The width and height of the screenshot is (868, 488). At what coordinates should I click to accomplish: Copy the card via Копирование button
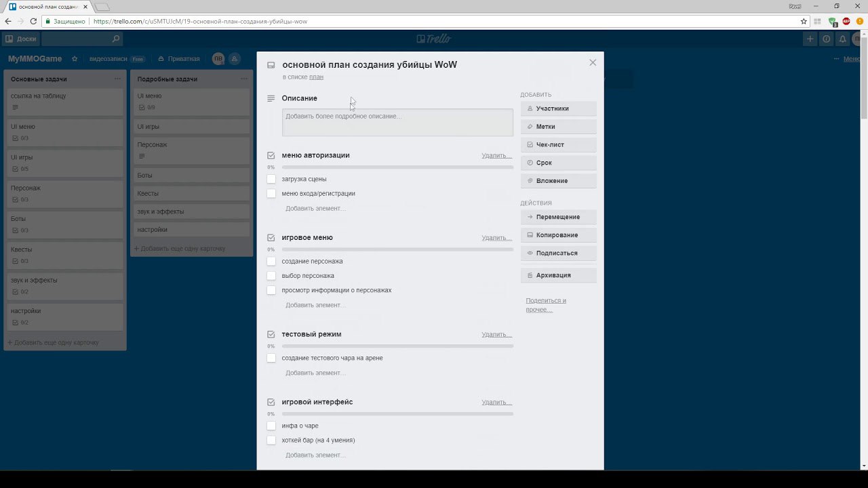pyautogui.click(x=559, y=235)
